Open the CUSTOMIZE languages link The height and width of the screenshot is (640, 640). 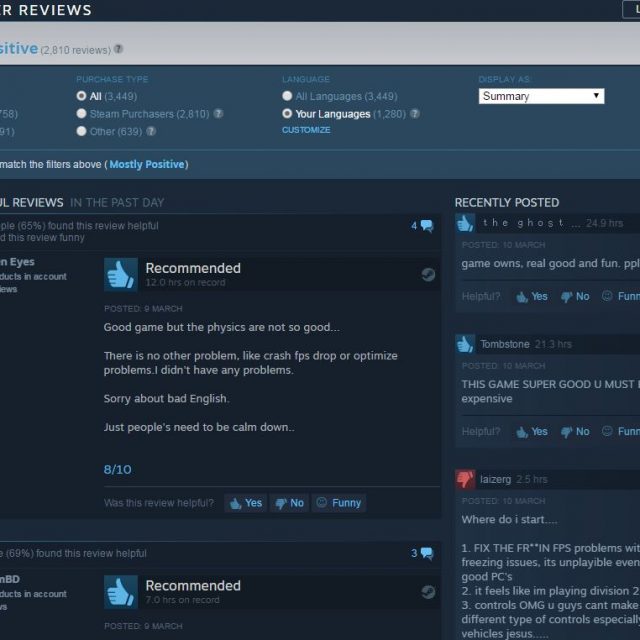point(306,130)
